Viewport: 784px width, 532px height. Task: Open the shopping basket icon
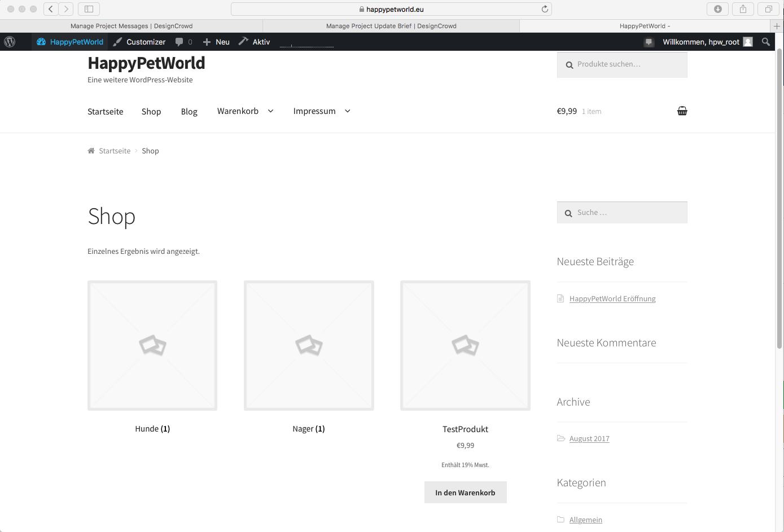[682, 111]
